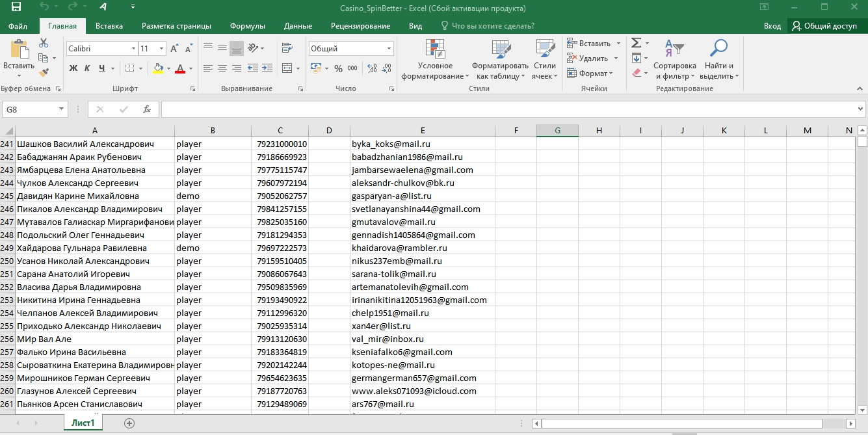Click the Вход sign-in link

(772, 26)
